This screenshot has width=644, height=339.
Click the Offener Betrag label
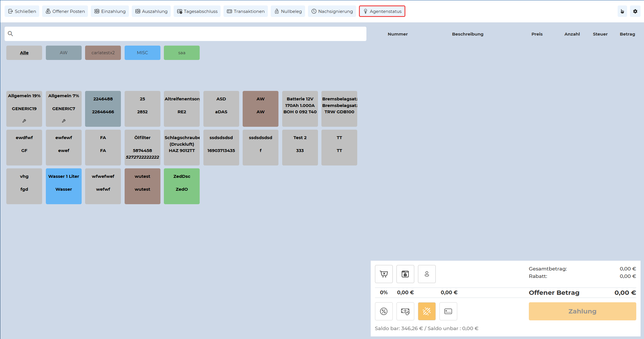(x=554, y=293)
